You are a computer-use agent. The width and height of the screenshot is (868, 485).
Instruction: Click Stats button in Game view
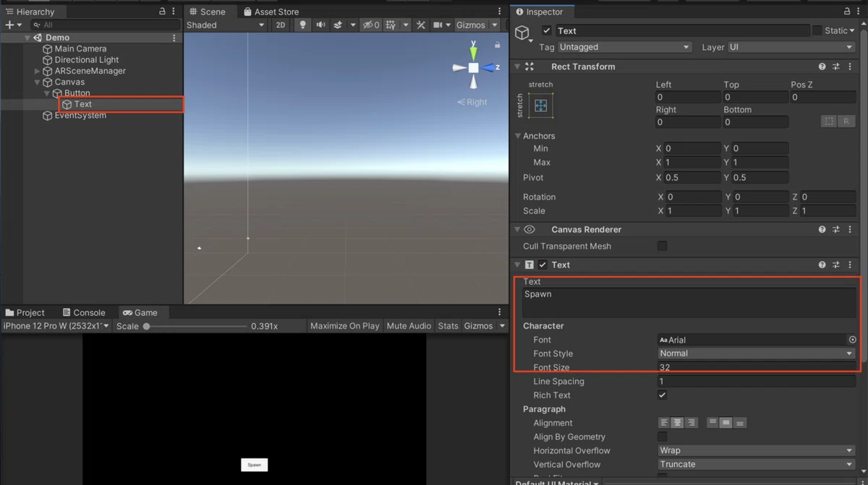point(448,326)
